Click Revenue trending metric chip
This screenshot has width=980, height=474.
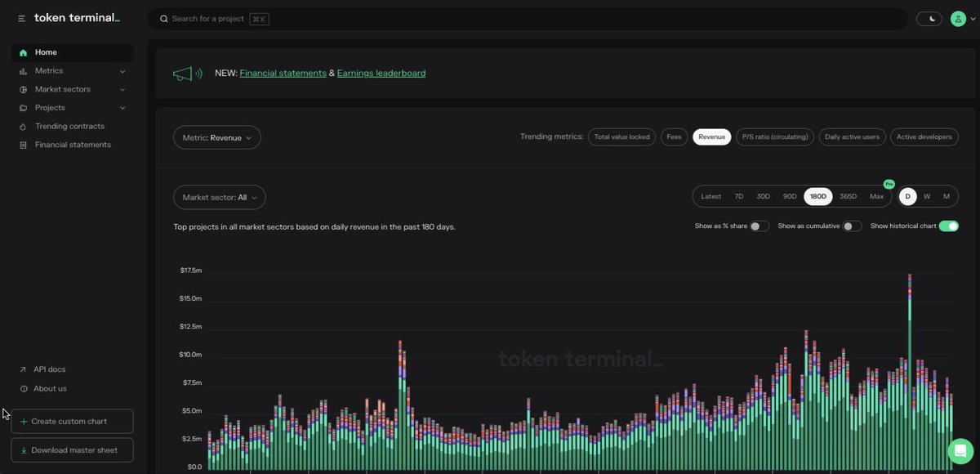[712, 137]
